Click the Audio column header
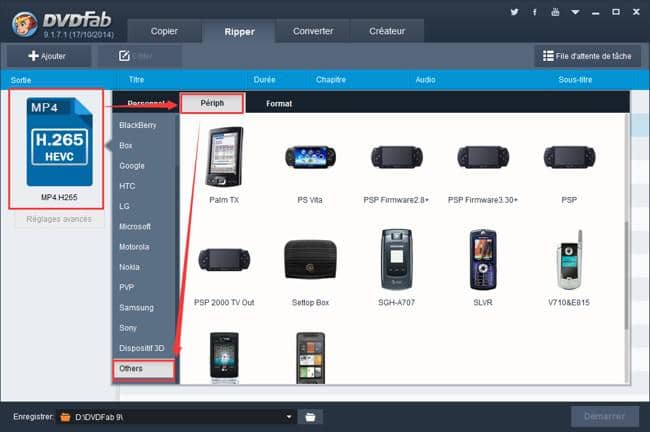This screenshot has height=432, width=650. click(x=425, y=80)
